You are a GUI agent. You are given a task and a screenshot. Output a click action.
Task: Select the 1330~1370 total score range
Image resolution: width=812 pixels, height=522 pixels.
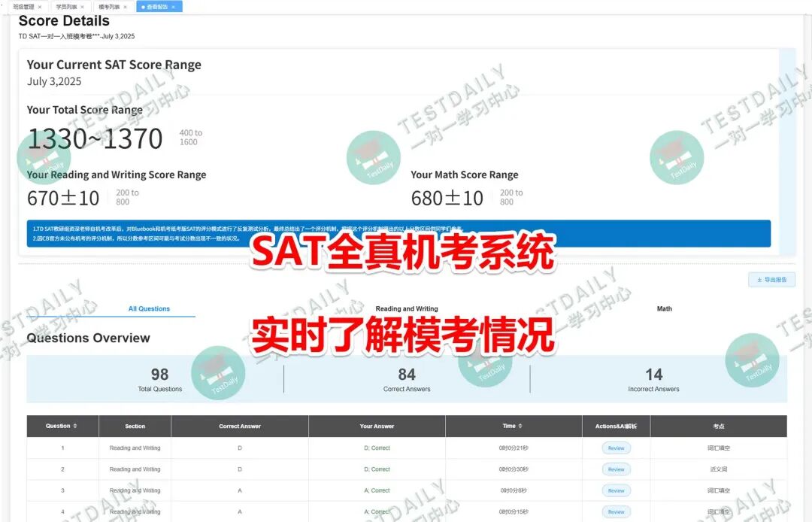[x=95, y=139]
